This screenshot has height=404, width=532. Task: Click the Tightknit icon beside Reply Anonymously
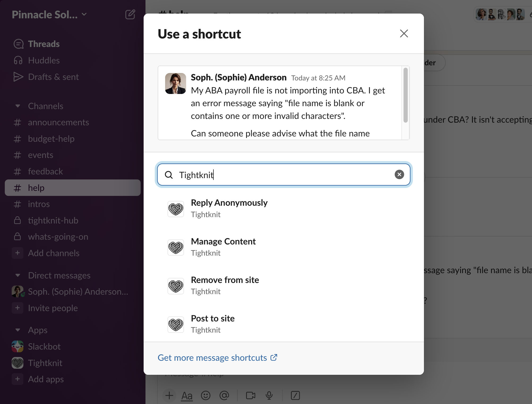pos(175,209)
